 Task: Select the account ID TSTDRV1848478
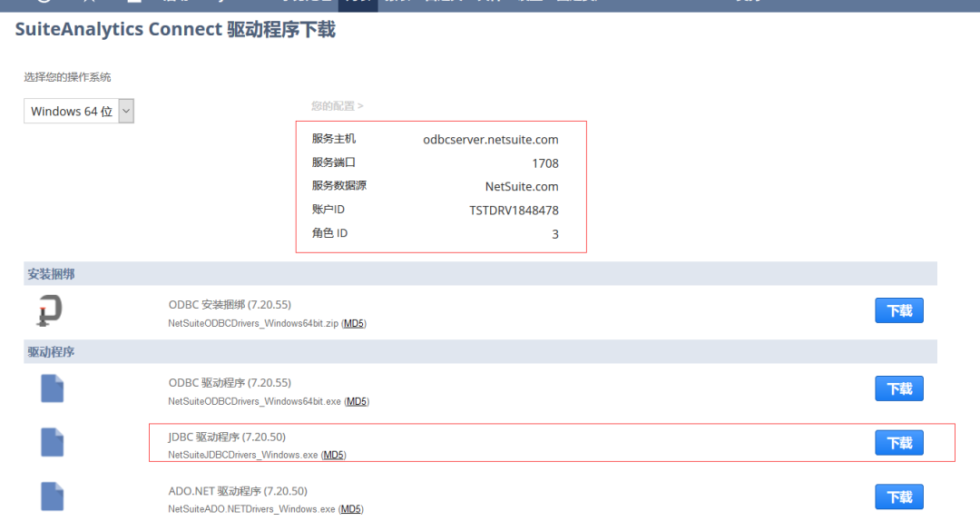(514, 211)
